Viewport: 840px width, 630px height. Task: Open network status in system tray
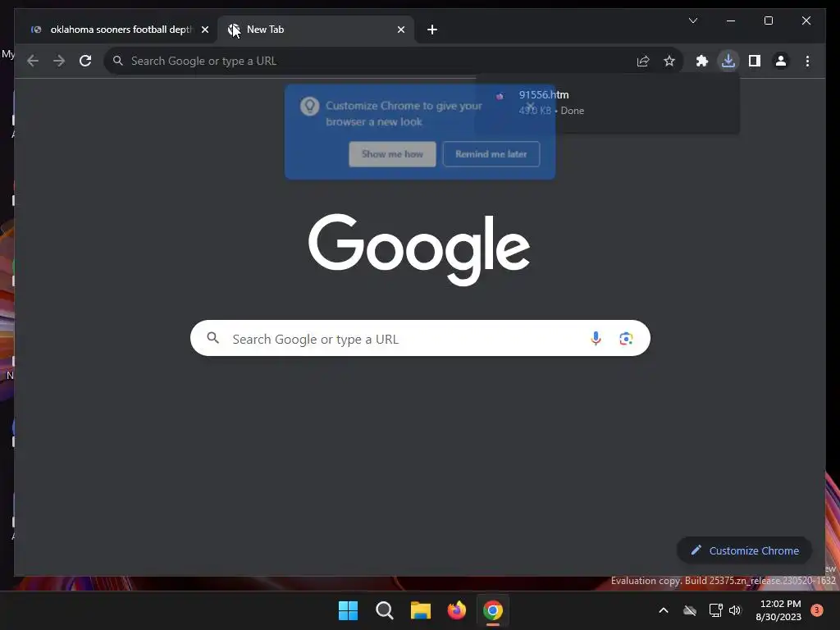coord(715,610)
